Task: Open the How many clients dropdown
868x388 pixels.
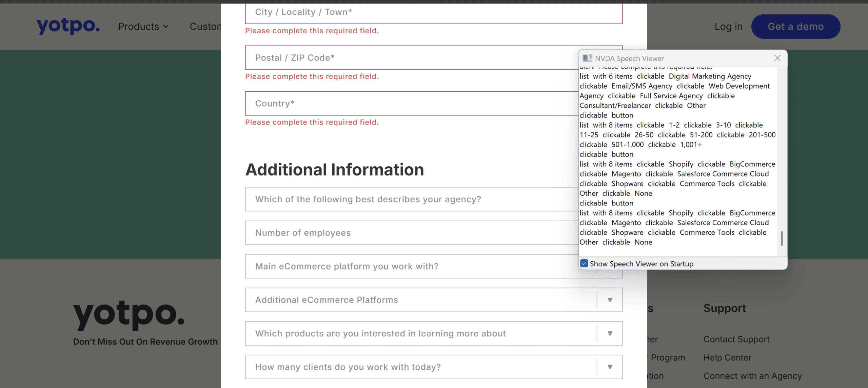Action: click(x=610, y=367)
